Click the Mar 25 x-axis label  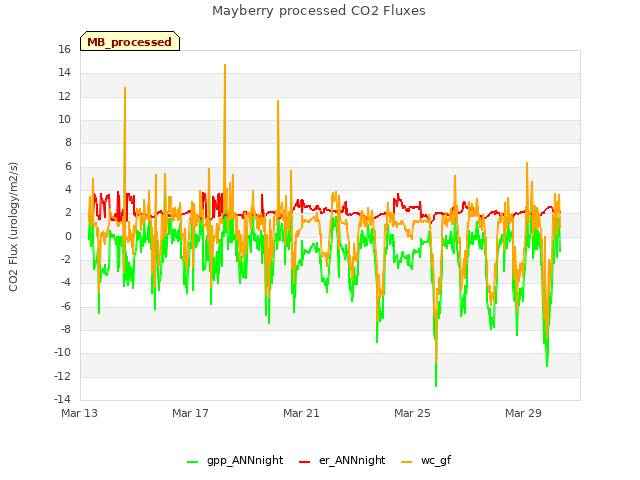[412, 413]
